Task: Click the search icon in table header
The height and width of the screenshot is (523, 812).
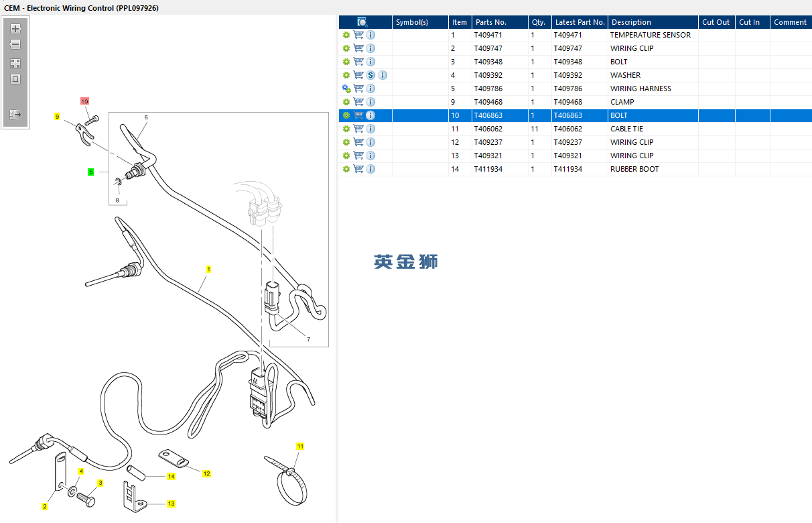Action: (x=362, y=22)
